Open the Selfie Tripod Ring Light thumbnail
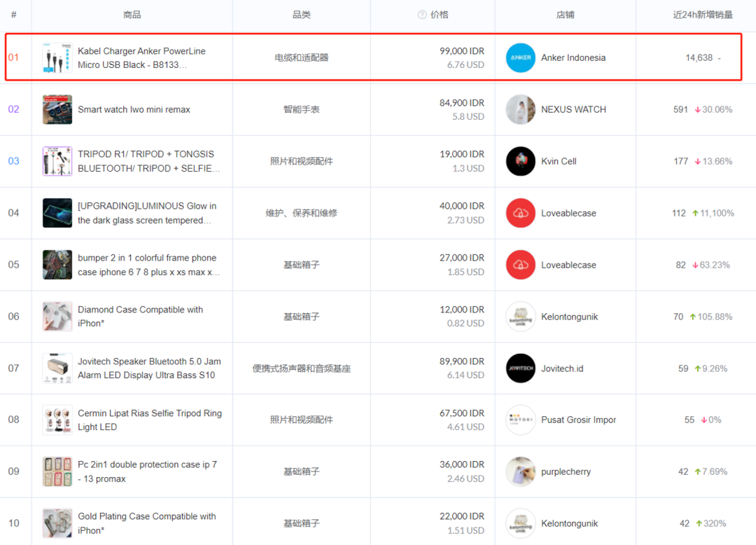The width and height of the screenshot is (756, 545). (57, 420)
